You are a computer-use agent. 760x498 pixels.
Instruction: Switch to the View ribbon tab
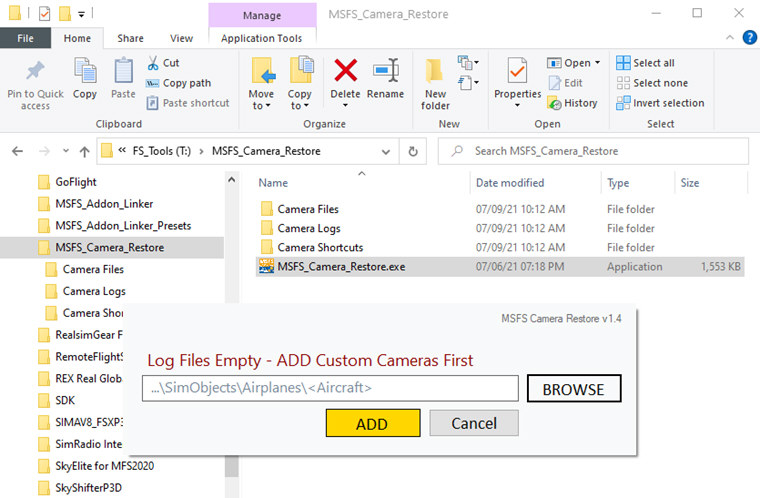pyautogui.click(x=181, y=38)
